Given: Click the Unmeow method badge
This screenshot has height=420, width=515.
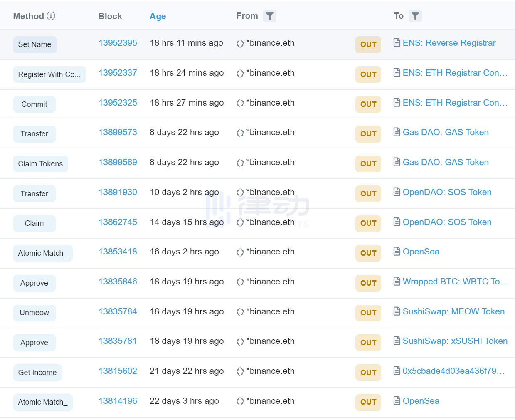Looking at the screenshot, I should coord(34,313).
